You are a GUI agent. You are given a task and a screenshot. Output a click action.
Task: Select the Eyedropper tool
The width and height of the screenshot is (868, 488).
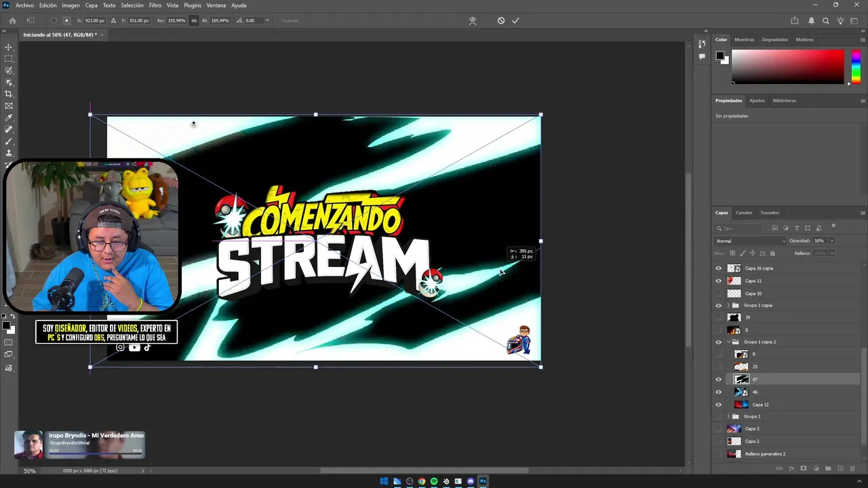click(9, 117)
